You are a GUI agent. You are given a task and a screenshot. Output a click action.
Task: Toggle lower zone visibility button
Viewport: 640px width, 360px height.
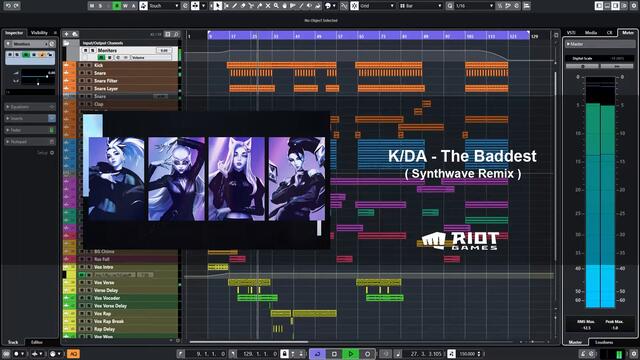[607, 6]
